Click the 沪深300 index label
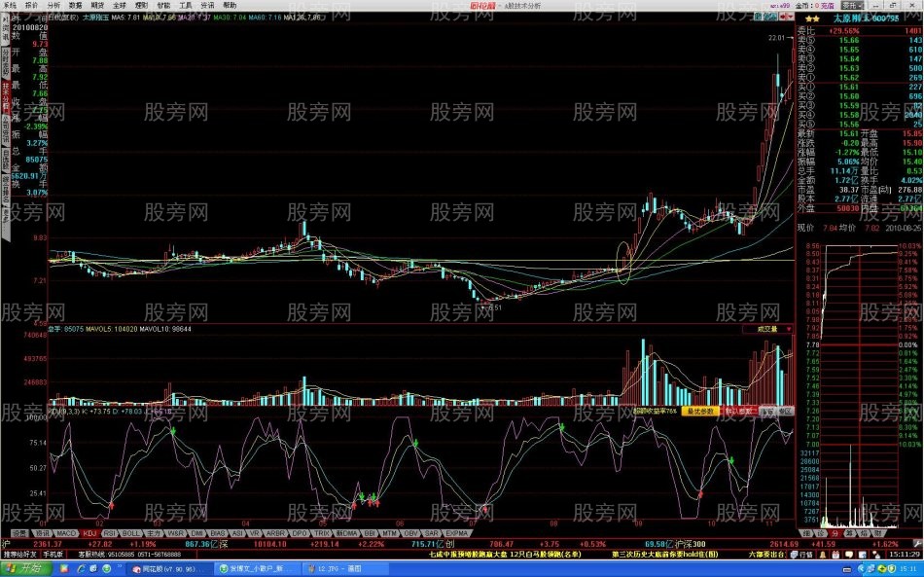Image resolution: width=924 pixels, height=577 pixels. [x=692, y=544]
